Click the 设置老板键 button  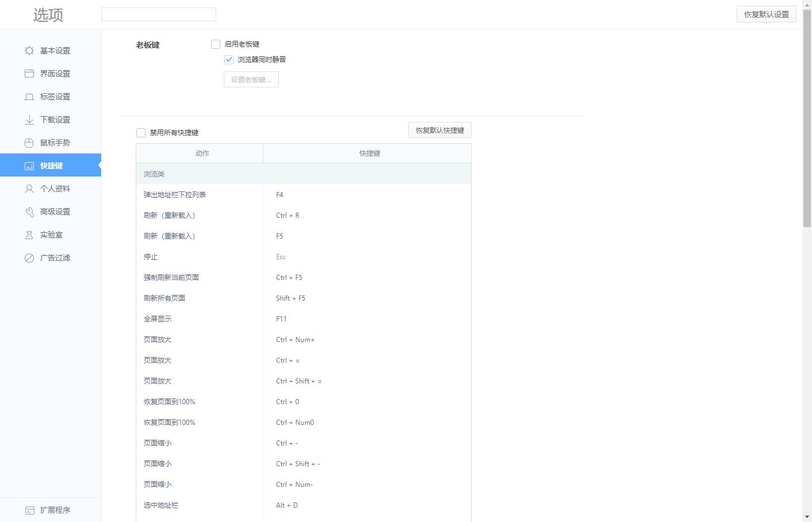coord(251,79)
